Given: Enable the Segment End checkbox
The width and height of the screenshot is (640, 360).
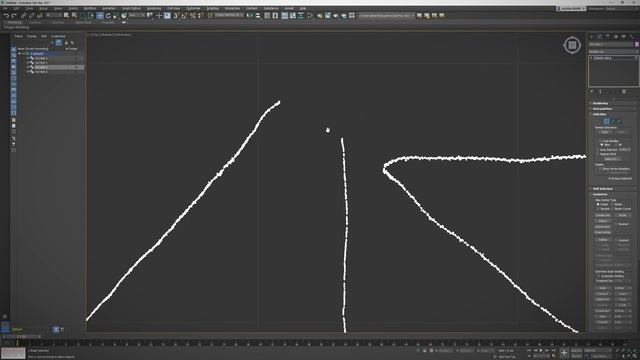Looking at the screenshot, I should [x=597, y=154].
